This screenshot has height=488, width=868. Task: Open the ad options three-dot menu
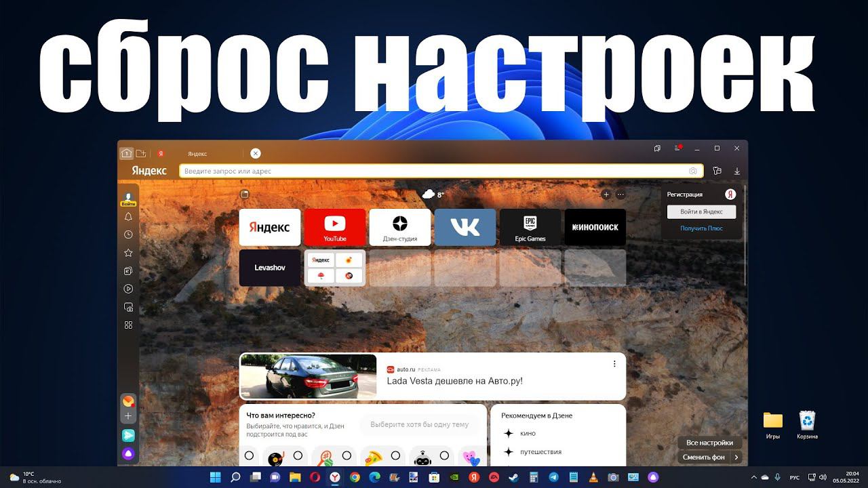click(x=614, y=364)
